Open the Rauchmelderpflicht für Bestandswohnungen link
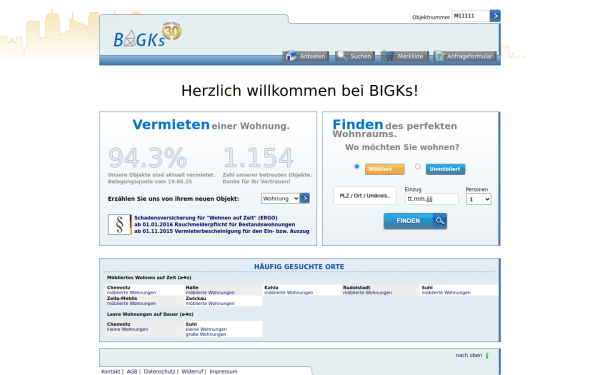 coord(215,224)
